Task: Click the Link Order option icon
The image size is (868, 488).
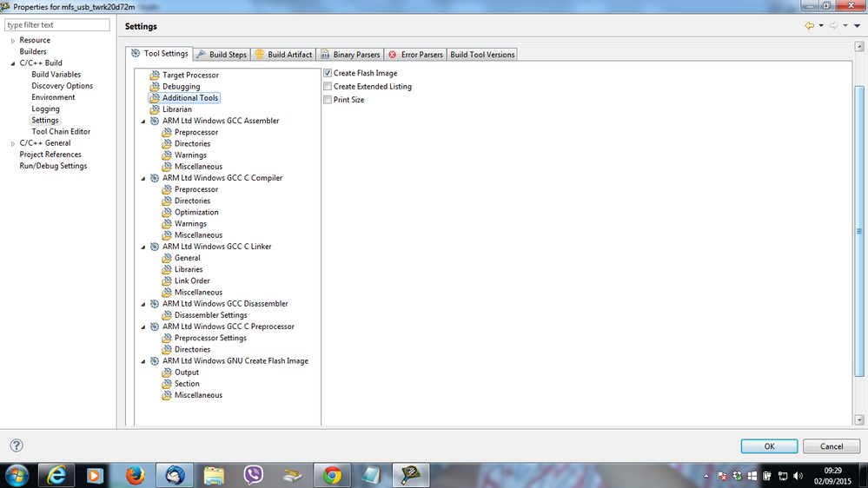Action: click(x=167, y=280)
